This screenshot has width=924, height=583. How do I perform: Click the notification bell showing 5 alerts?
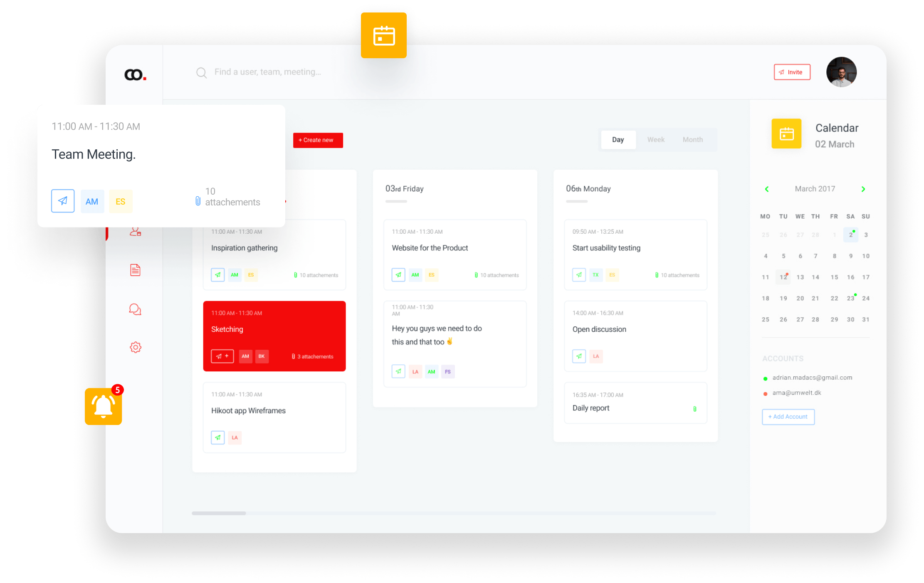[x=103, y=407]
